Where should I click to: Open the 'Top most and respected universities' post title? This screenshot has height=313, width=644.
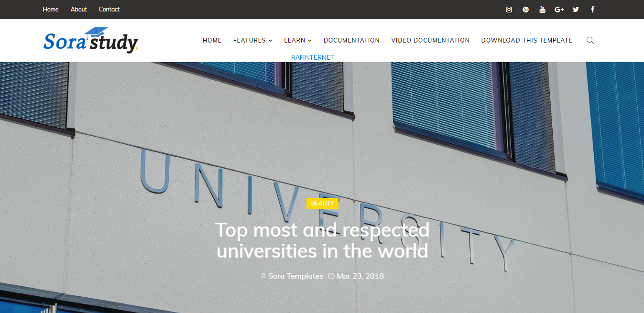(322, 240)
